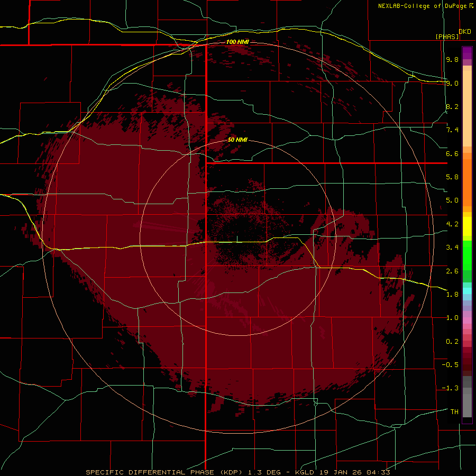Click the bright green segment of the color bar
476x476 pixels.
[467, 255]
